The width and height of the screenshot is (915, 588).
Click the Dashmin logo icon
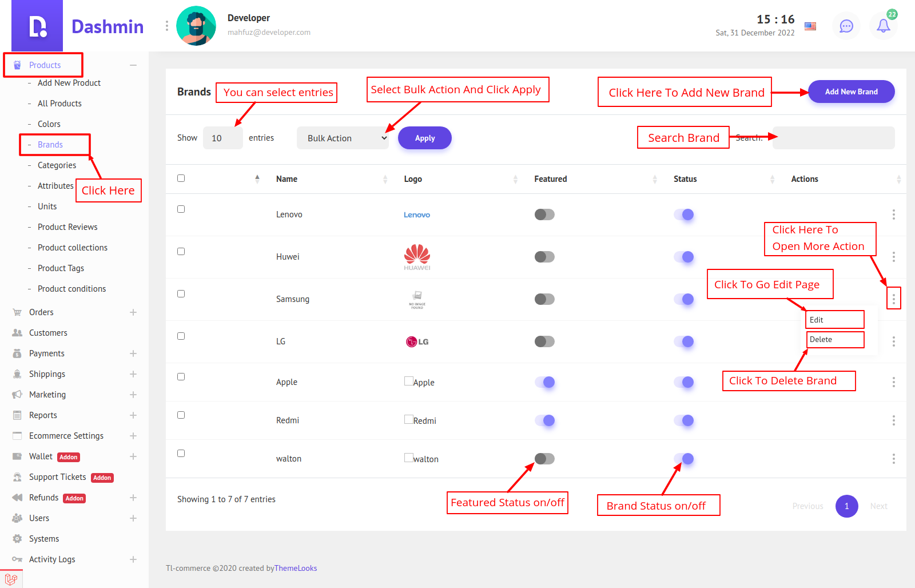tap(37, 26)
